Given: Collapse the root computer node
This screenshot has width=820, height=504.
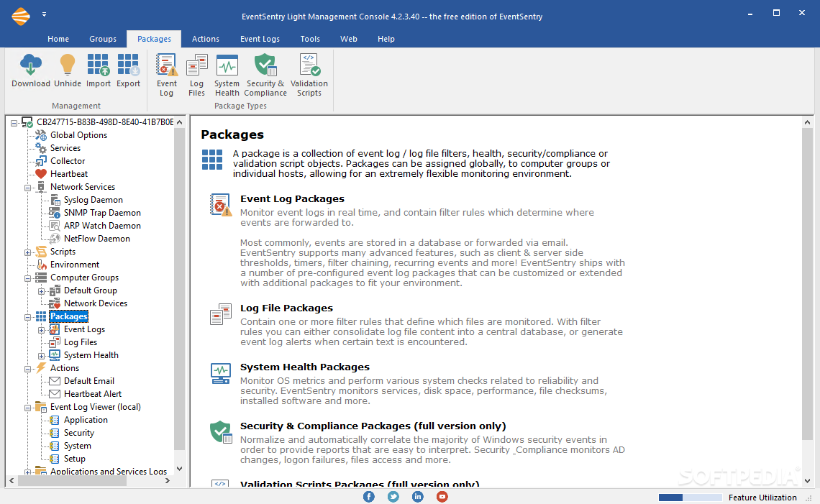Looking at the screenshot, I should tap(14, 124).
